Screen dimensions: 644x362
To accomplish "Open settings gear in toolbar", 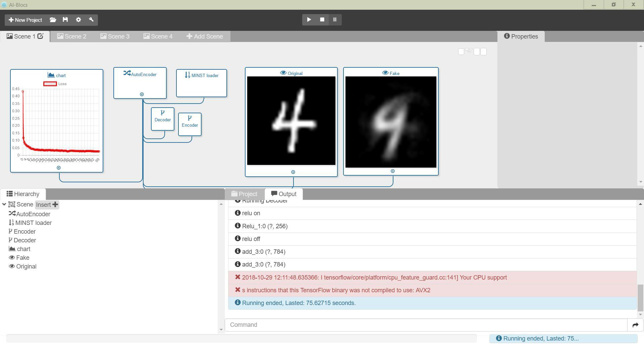I will click(x=78, y=20).
